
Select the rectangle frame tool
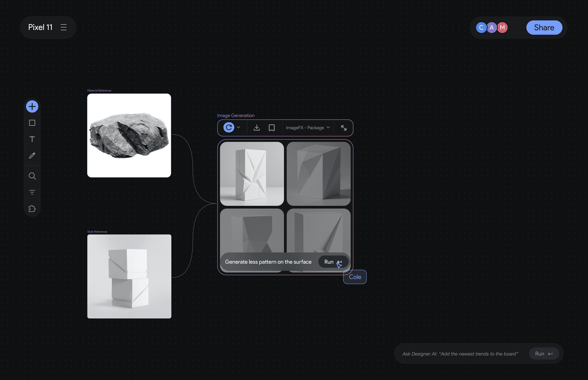click(32, 123)
